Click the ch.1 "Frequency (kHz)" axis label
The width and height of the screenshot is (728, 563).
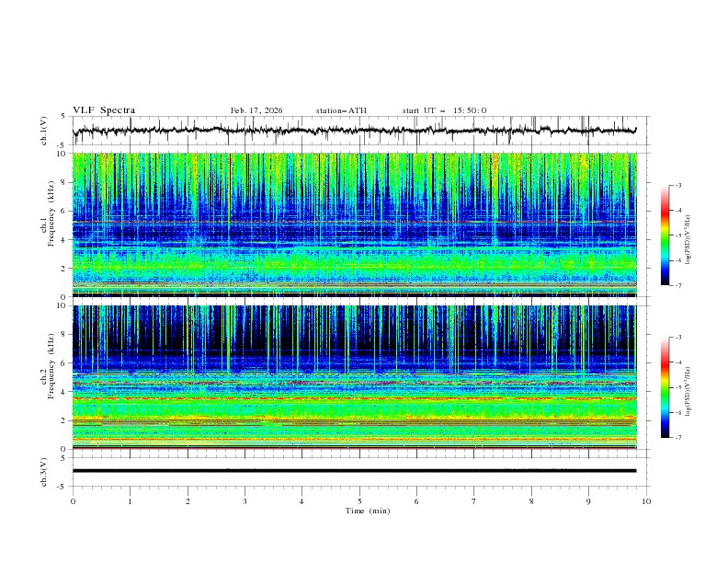pos(51,212)
